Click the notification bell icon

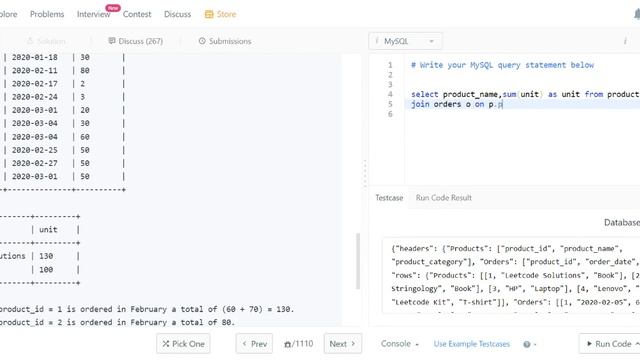point(637,14)
